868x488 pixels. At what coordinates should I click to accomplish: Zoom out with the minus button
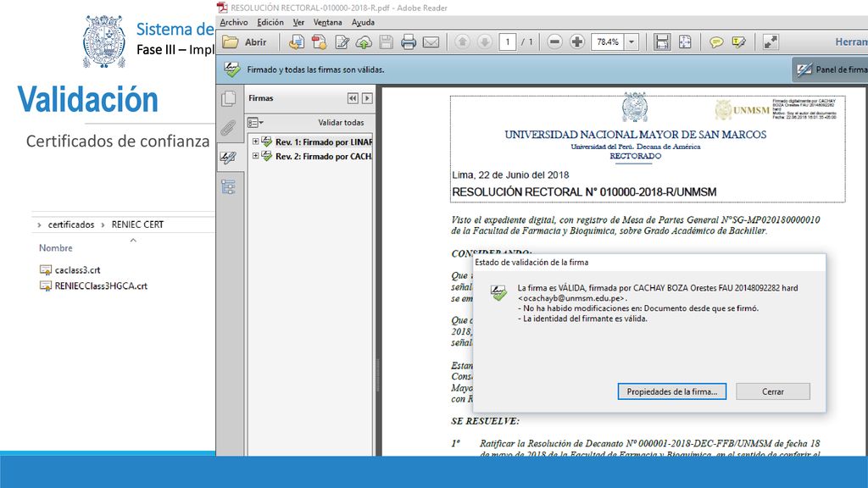coord(554,42)
